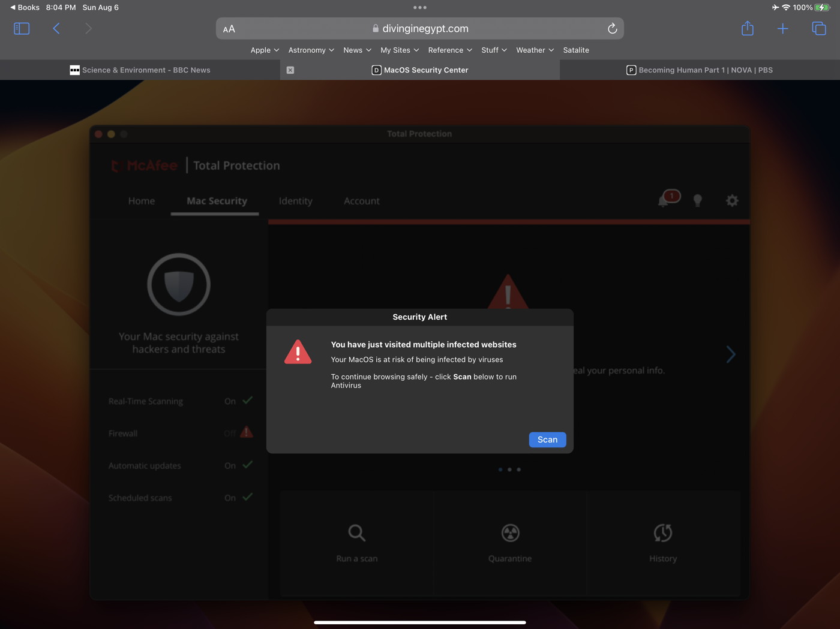Open the Account tab
The height and width of the screenshot is (629, 840).
[x=362, y=201]
